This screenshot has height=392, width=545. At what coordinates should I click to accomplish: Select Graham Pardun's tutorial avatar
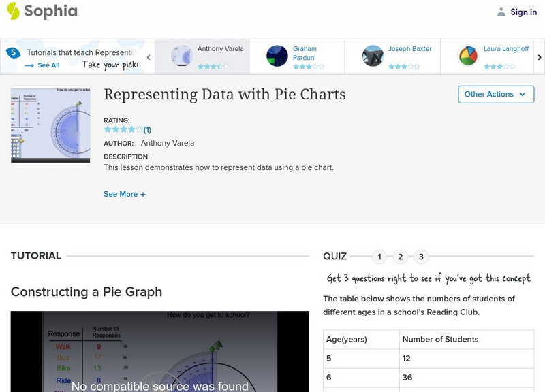coord(277,56)
